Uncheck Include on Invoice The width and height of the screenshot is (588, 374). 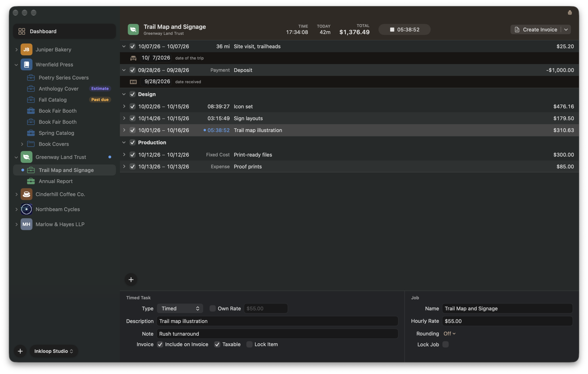pyautogui.click(x=160, y=344)
